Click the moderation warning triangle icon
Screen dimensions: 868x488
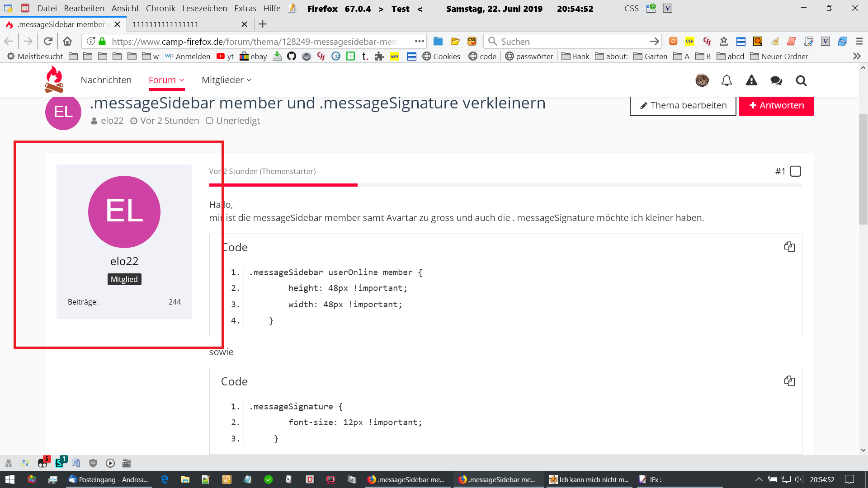[x=751, y=80]
